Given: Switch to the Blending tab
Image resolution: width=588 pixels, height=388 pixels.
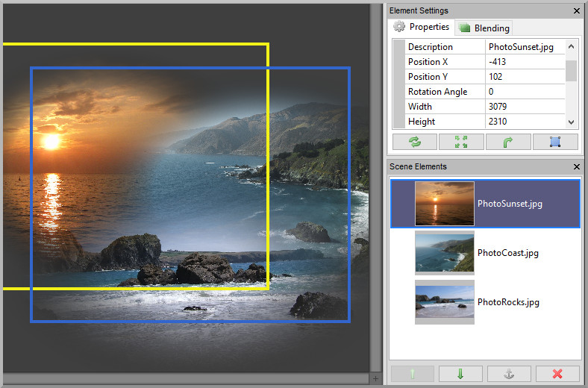Looking at the screenshot, I should coord(484,28).
